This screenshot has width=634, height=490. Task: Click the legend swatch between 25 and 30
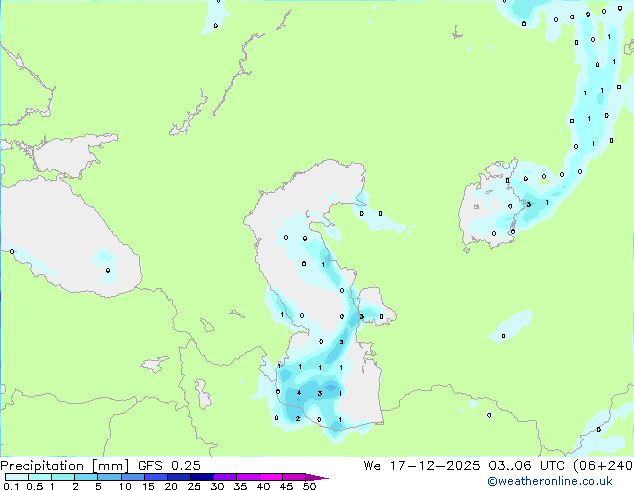[x=201, y=477]
